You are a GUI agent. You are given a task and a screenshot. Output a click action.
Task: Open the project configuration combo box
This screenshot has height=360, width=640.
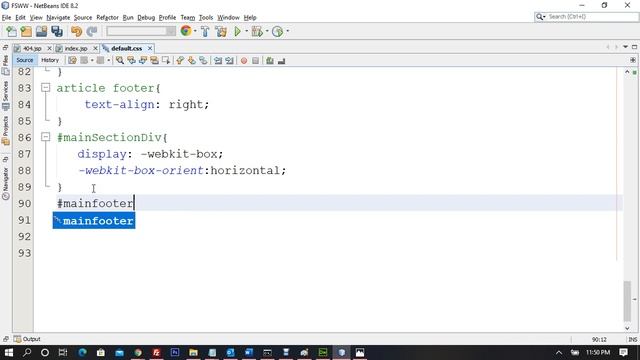coord(141,31)
